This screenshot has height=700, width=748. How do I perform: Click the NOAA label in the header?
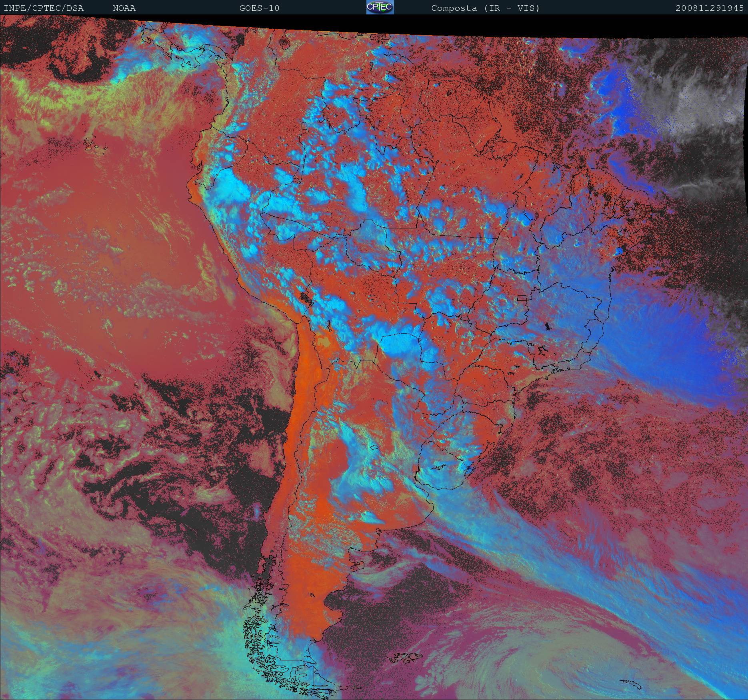124,8
